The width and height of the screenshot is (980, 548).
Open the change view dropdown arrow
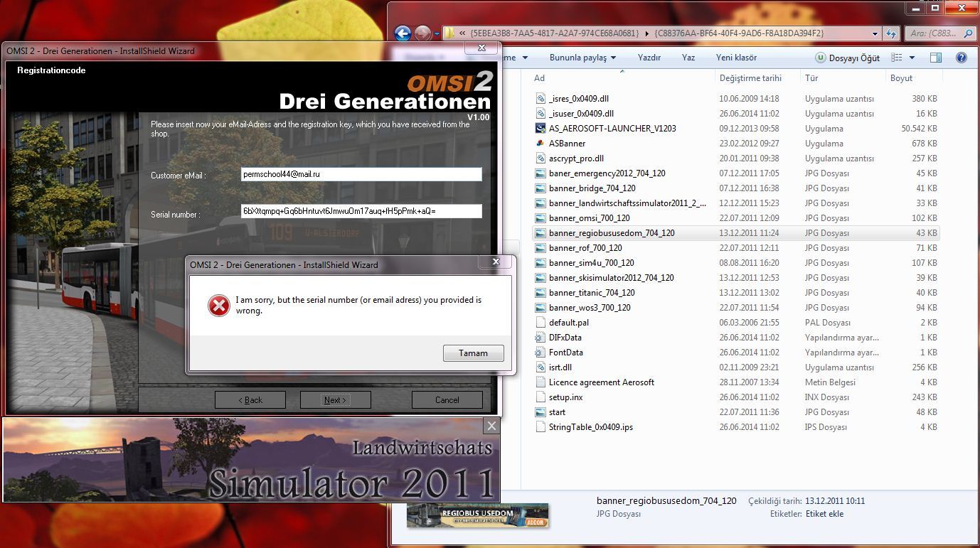[912, 58]
